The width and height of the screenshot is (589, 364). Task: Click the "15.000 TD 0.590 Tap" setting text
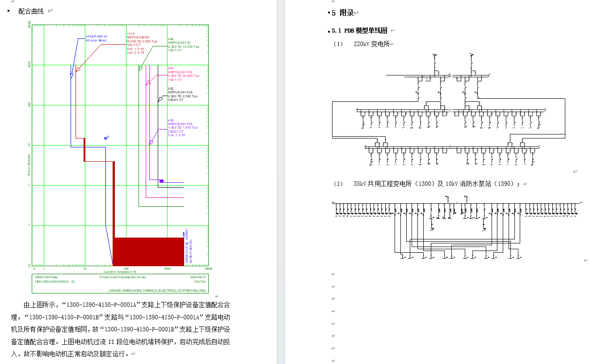pyautogui.click(x=142, y=41)
